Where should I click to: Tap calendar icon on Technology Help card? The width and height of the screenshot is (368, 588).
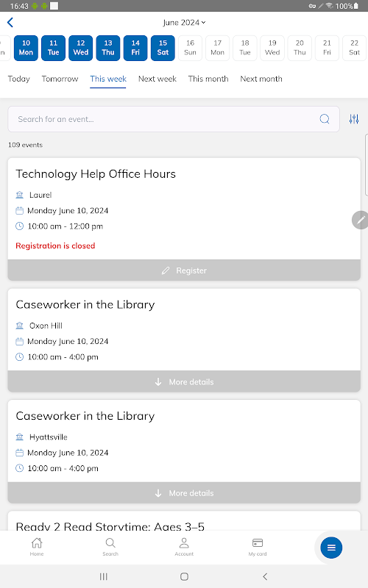[x=20, y=211]
